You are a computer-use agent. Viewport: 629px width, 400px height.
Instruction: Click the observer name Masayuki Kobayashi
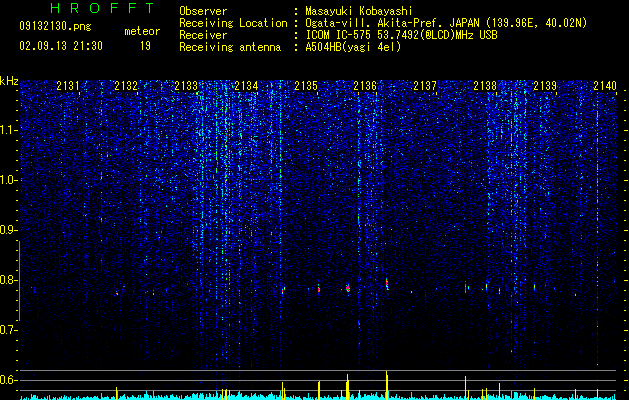point(359,11)
